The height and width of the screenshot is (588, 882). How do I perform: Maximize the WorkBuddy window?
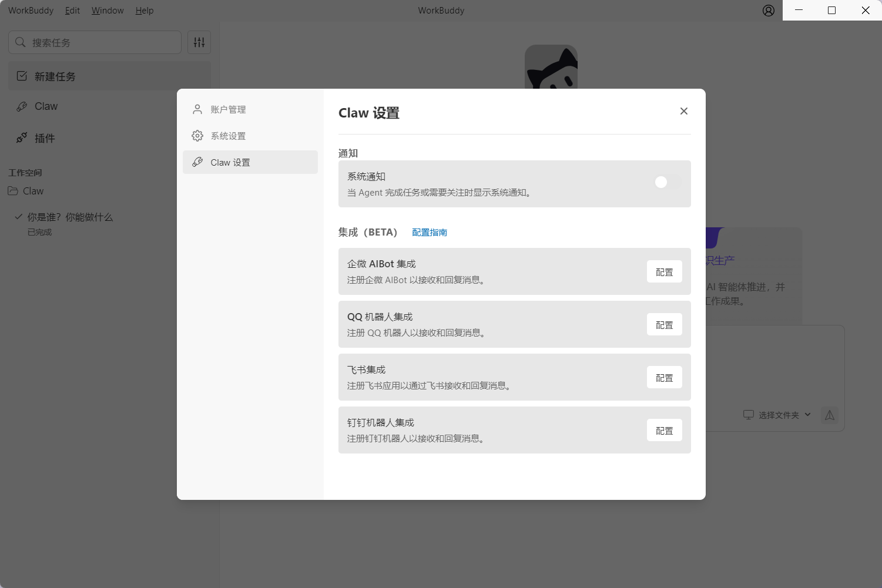click(832, 10)
